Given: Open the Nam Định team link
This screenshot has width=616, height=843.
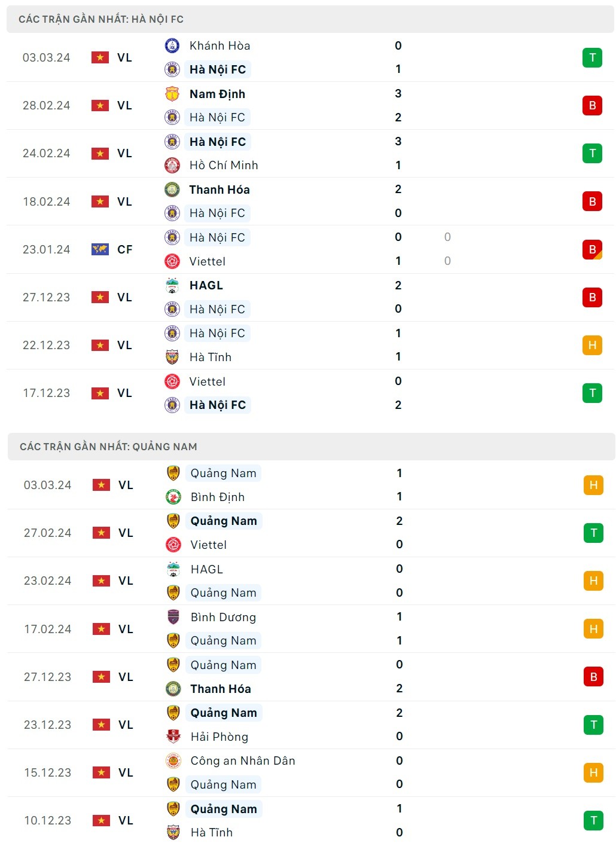Looking at the screenshot, I should click(x=217, y=94).
